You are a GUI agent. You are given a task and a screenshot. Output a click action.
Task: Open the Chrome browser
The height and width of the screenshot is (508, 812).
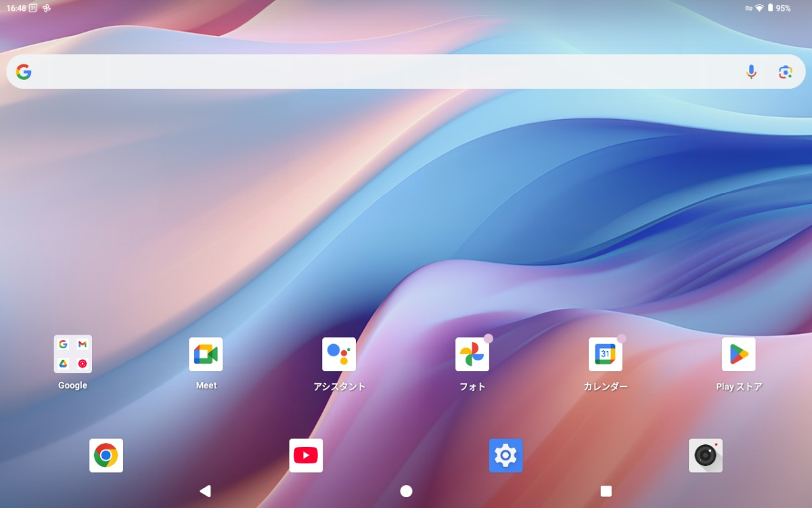106,455
